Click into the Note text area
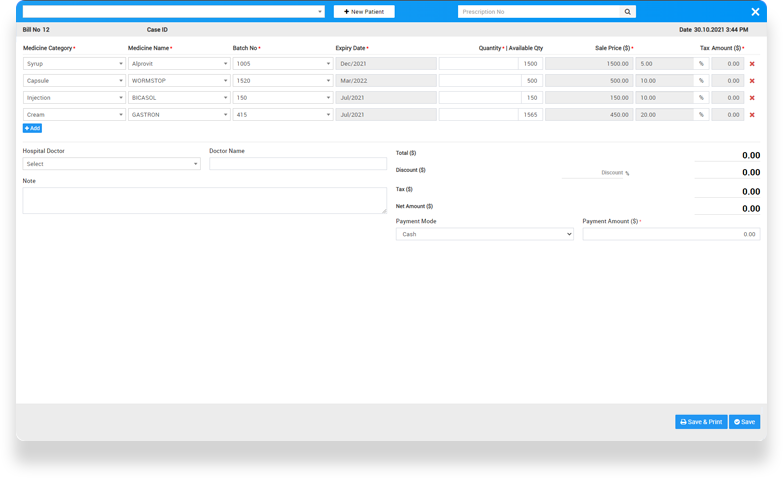This screenshot has height=478, width=783. coord(204,200)
